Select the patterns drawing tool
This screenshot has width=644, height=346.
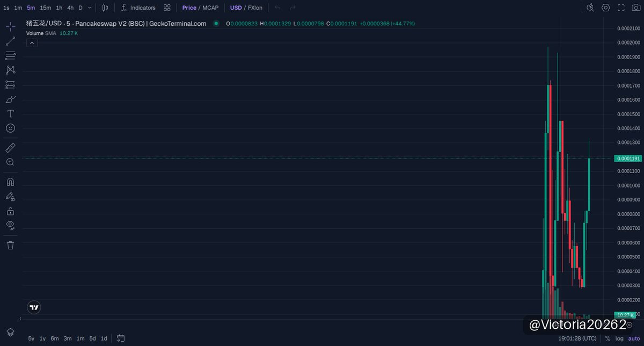coord(10,70)
